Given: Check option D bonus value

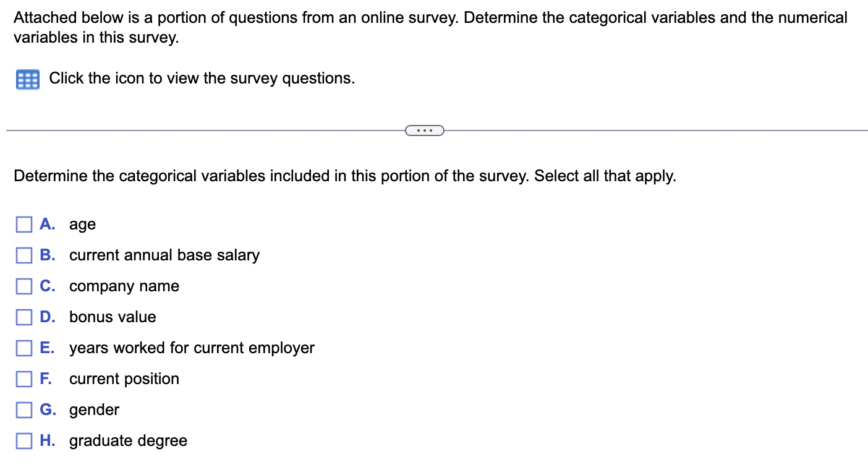Looking at the screenshot, I should click(23, 317).
